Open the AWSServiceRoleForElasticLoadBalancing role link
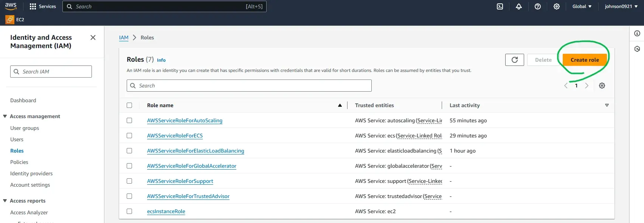 pos(196,151)
